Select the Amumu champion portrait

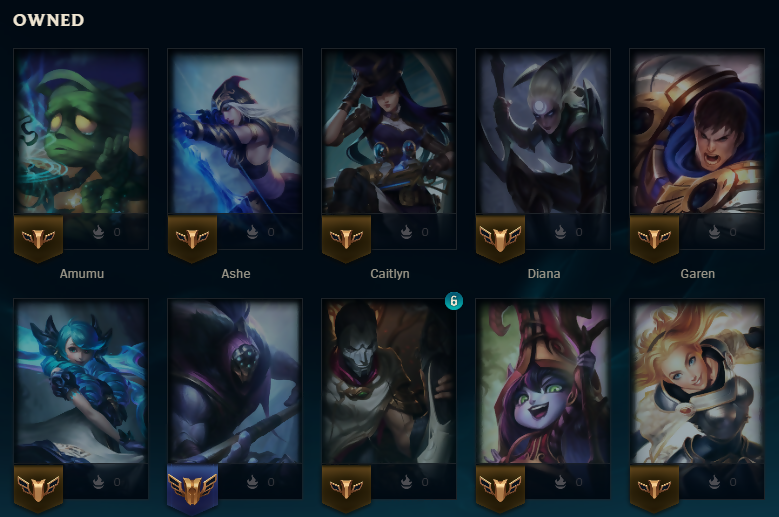coord(81,132)
